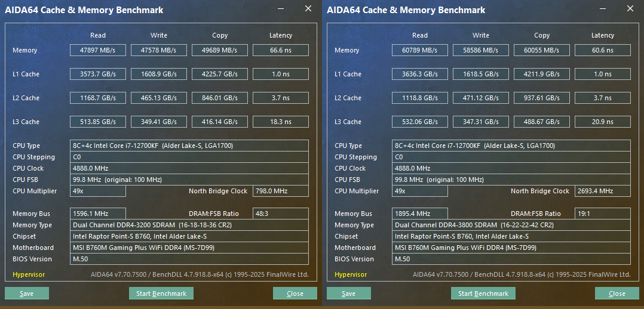Viewport: 644px width, 309px height.
Task: Close the DDR4-3800 window via title bar X
Action: (630, 9)
